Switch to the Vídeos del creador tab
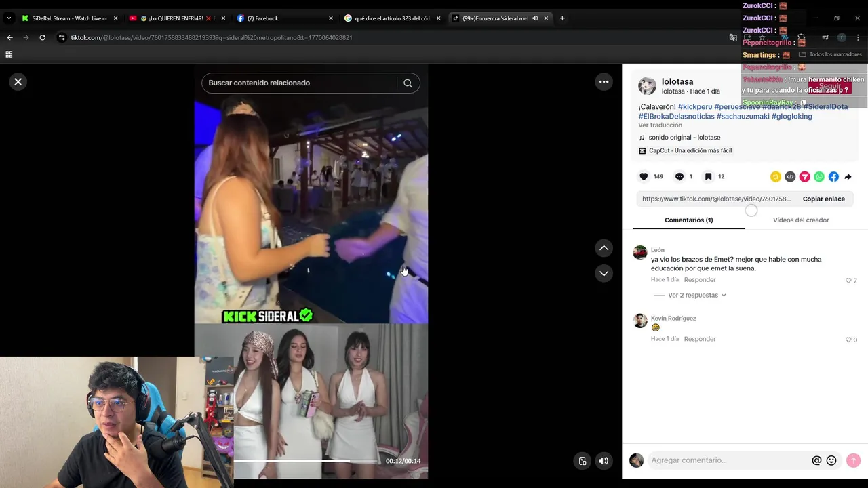The height and width of the screenshot is (488, 868). pos(801,220)
